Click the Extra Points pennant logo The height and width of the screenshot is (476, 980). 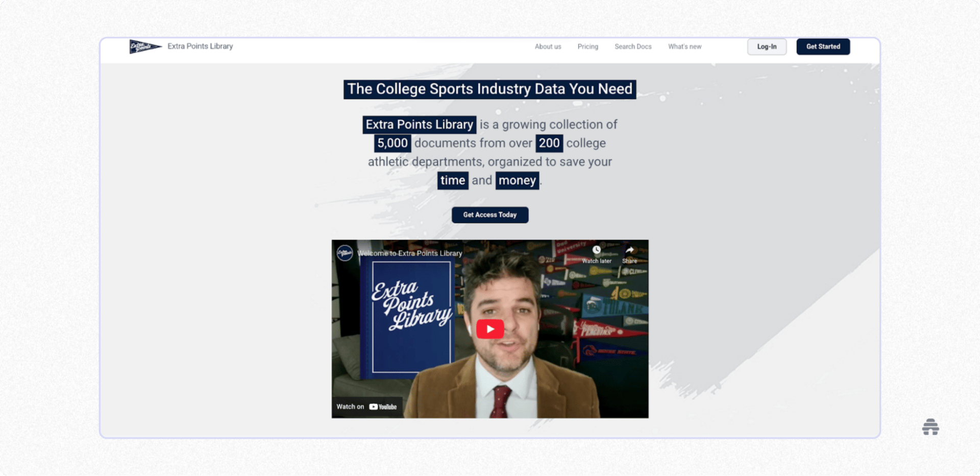pos(145,46)
